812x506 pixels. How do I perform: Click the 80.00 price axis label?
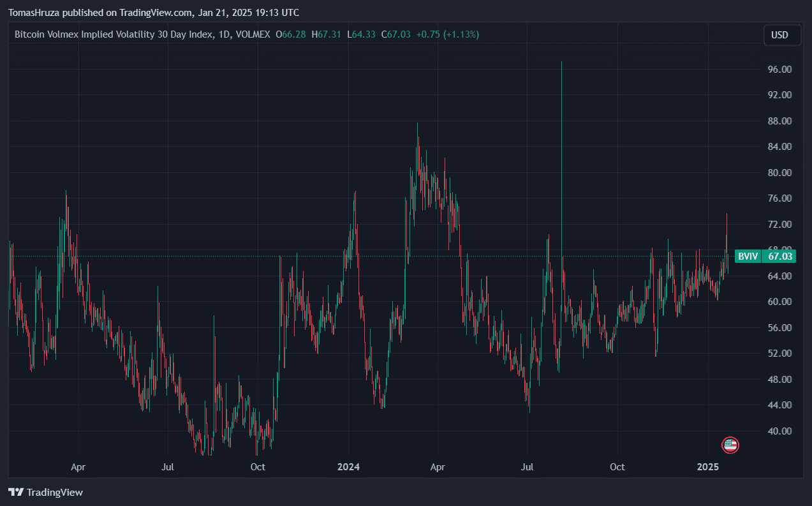coord(779,173)
